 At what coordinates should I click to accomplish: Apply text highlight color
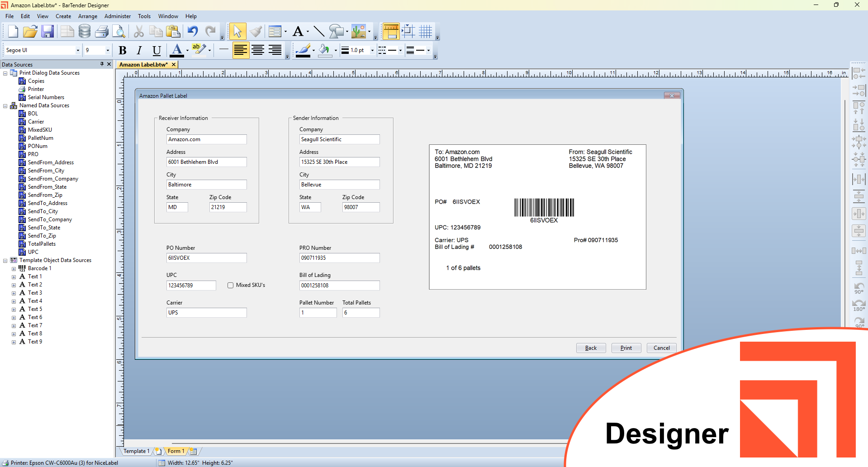click(199, 50)
